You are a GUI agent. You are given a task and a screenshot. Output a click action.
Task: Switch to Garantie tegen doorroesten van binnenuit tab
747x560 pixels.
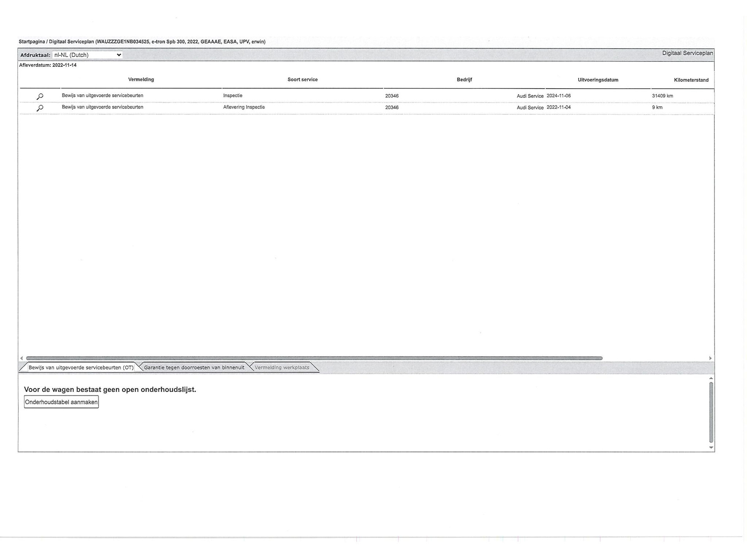point(194,367)
